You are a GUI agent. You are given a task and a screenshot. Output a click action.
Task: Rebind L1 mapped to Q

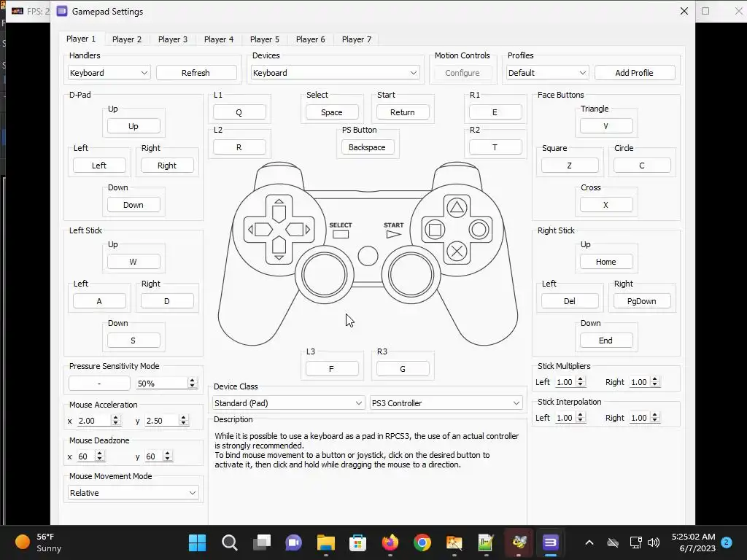[x=239, y=112]
